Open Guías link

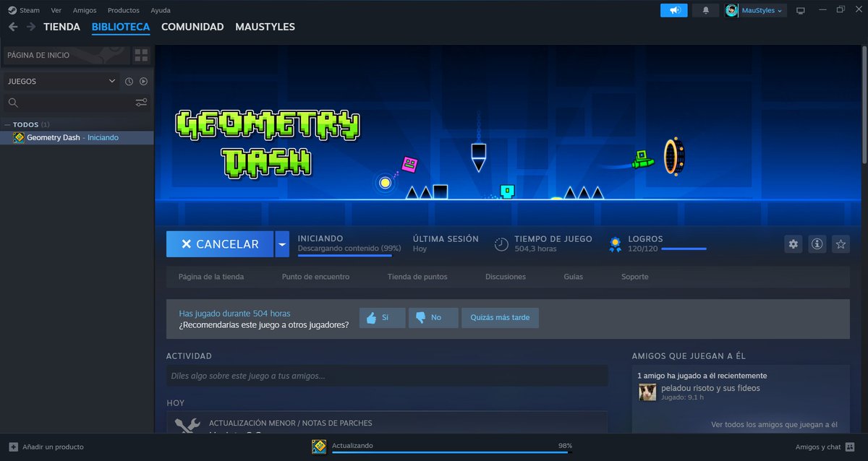coord(574,277)
